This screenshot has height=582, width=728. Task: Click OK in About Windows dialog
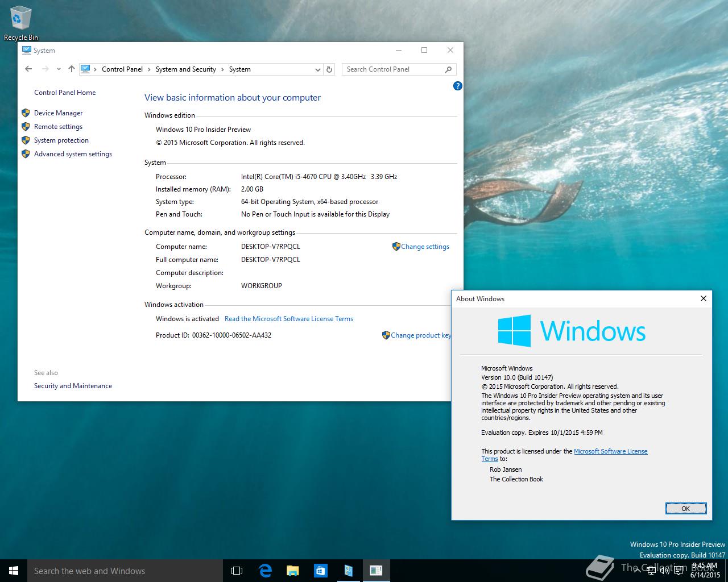pos(686,509)
